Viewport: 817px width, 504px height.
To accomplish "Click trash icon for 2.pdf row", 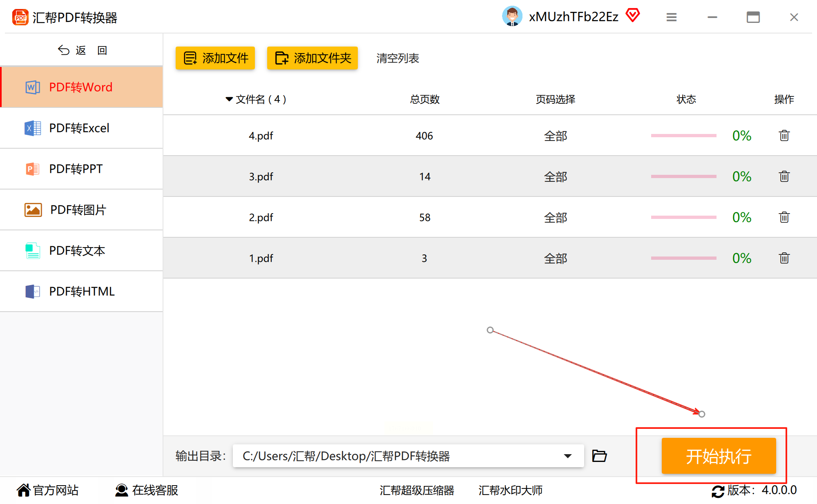I will (784, 217).
